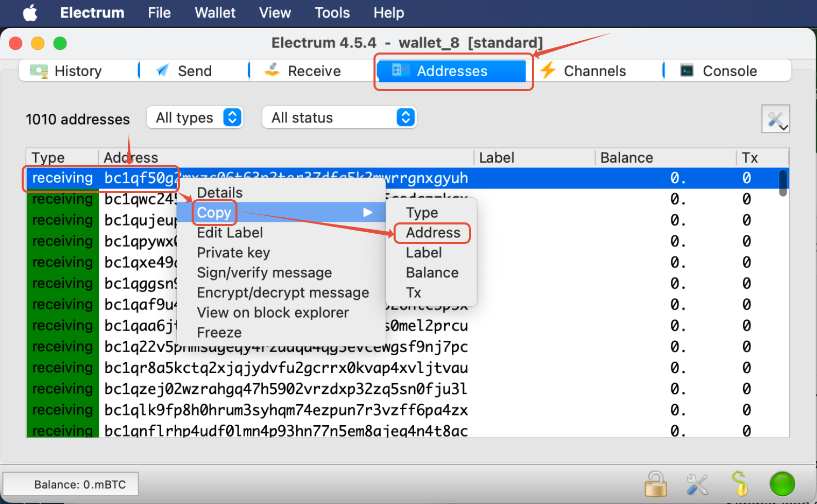
Task: Sort by the Type column header
Action: 62,158
